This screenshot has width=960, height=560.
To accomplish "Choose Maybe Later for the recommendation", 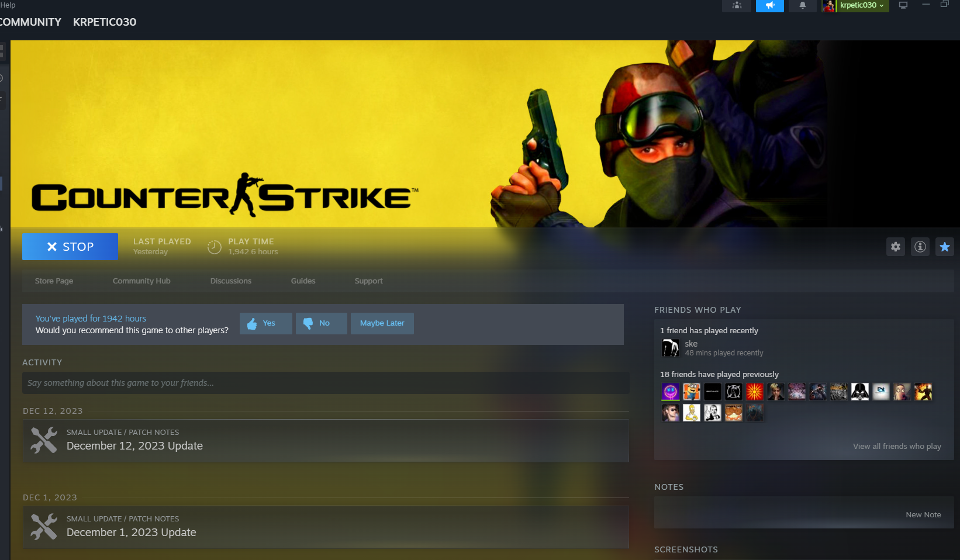I will [x=382, y=323].
